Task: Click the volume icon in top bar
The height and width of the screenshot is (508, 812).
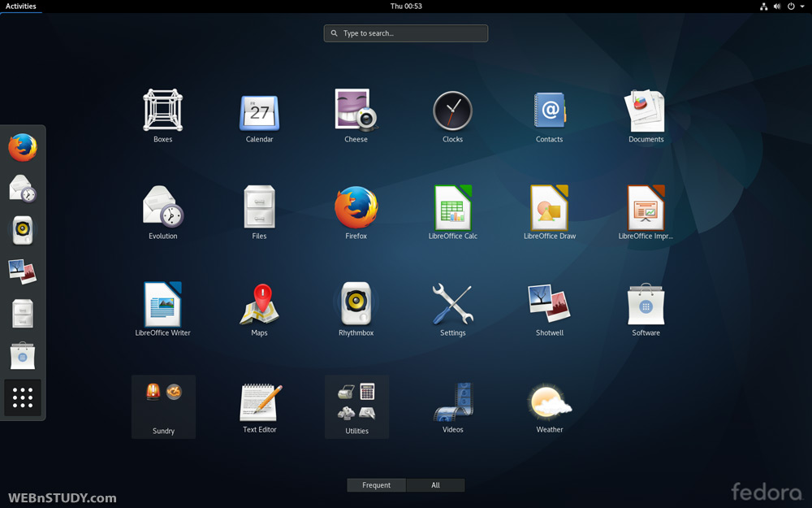Action: pos(777,7)
